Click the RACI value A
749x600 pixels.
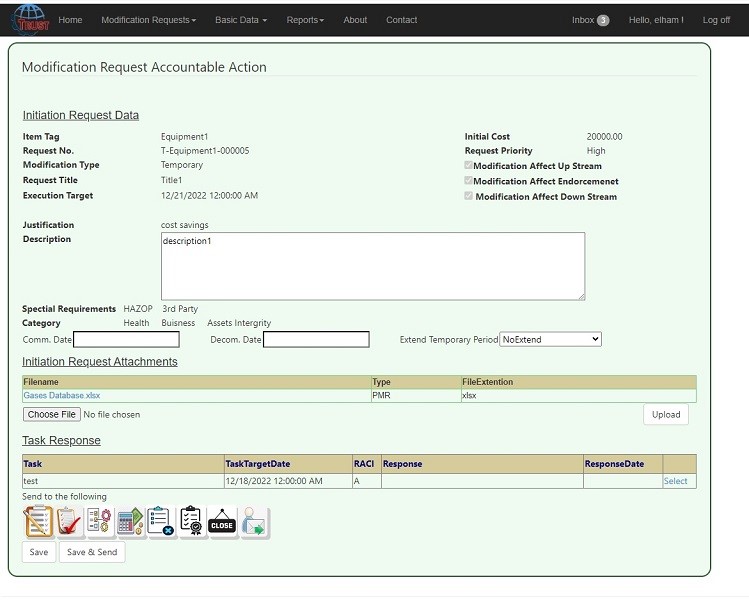coord(356,481)
